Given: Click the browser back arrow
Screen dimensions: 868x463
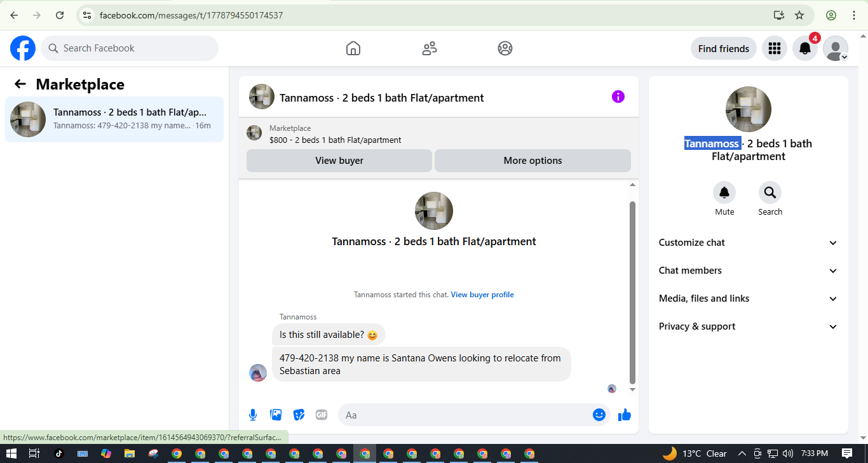Looking at the screenshot, I should [x=14, y=15].
